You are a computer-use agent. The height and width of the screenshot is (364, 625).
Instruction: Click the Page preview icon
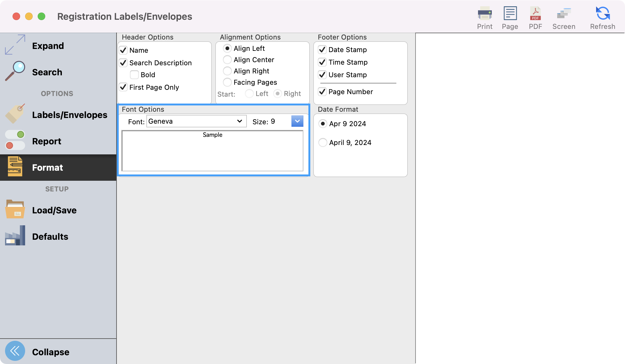pyautogui.click(x=510, y=14)
